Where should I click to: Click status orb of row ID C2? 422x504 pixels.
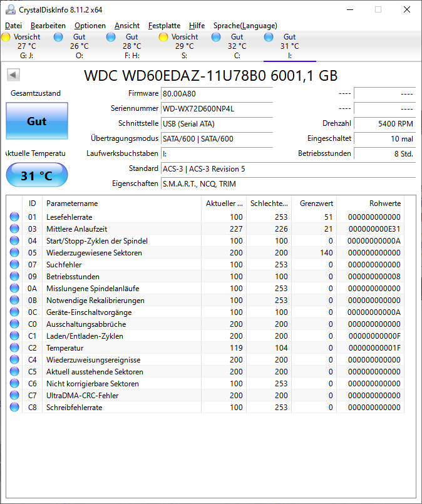[x=14, y=347]
